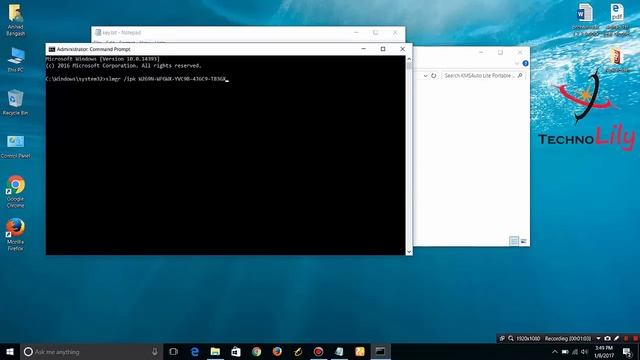Click the battery tray icon

tap(565, 352)
